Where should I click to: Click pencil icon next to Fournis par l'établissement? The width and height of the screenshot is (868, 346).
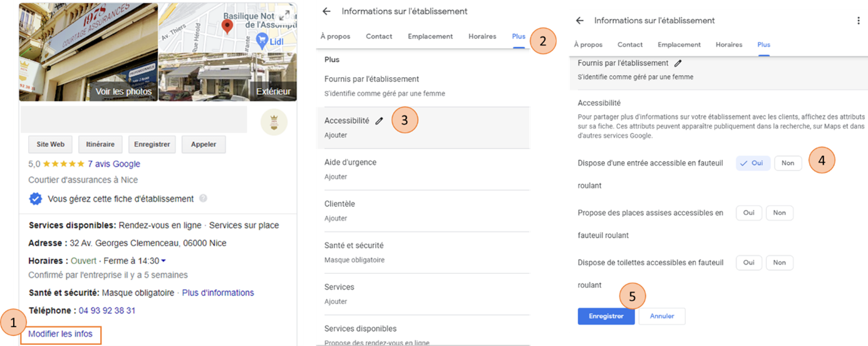click(x=678, y=63)
